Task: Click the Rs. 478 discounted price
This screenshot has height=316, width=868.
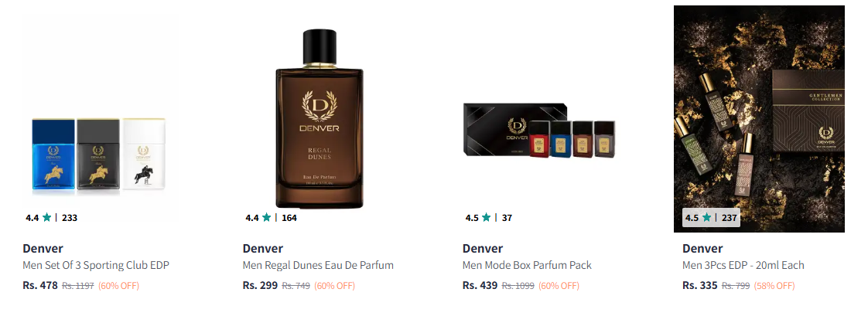Action: 40,286
